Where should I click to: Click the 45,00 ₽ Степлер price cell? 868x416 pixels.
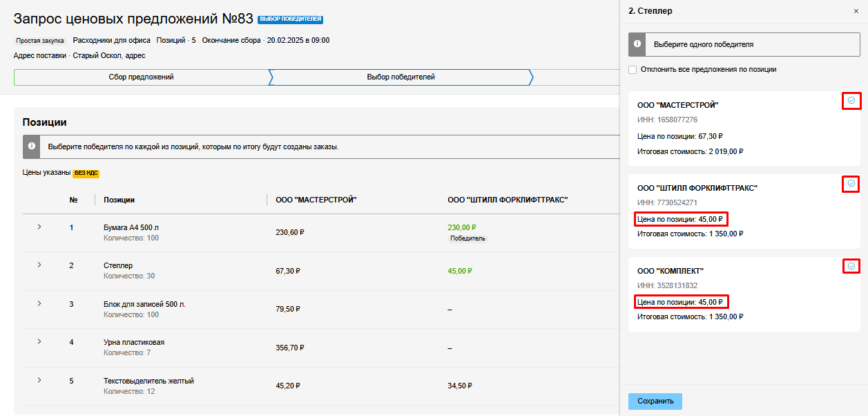tap(459, 271)
